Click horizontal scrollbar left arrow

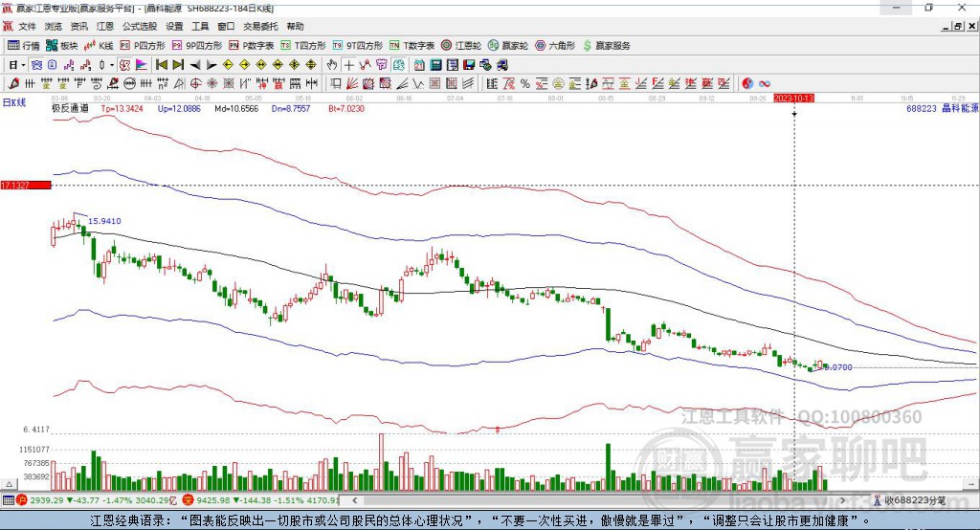tap(355, 500)
